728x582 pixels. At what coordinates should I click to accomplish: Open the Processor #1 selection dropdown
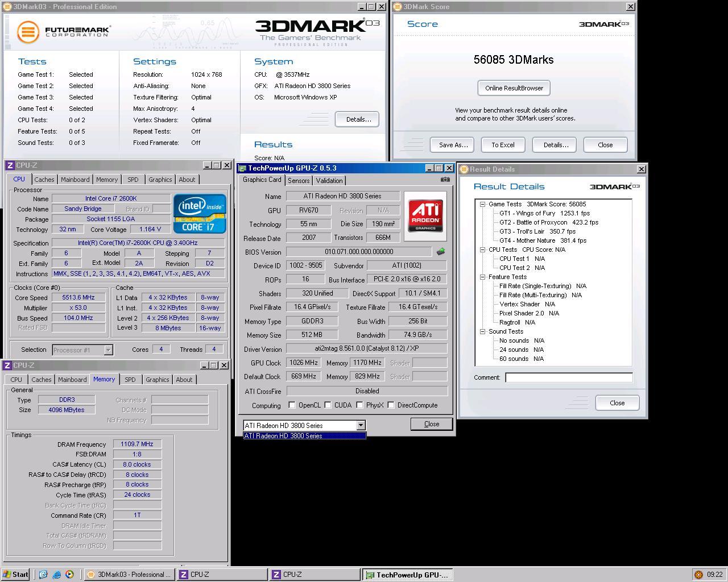pos(108,350)
